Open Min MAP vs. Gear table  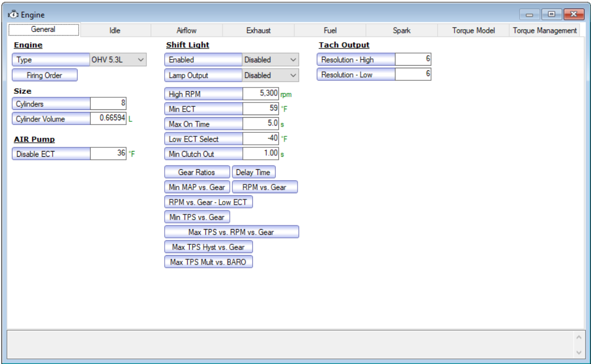tap(196, 187)
